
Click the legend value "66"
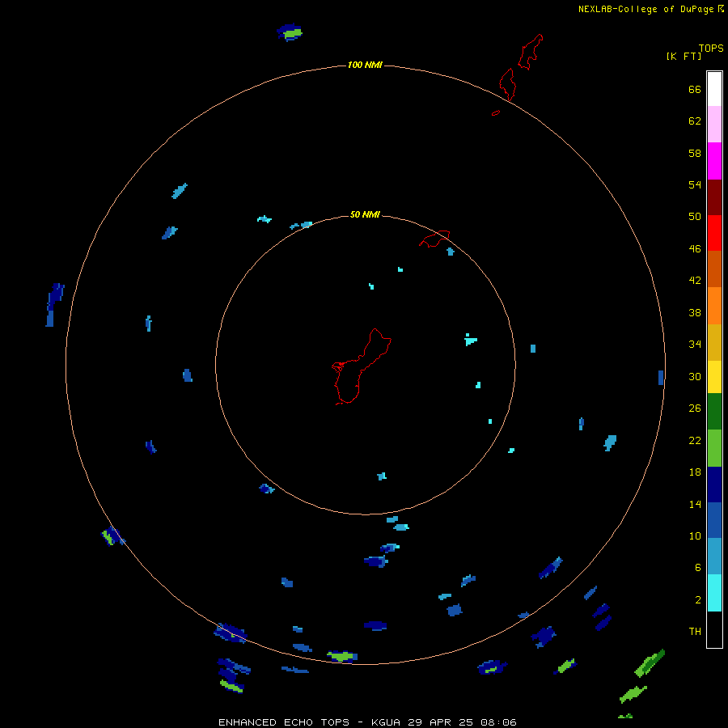(695, 89)
